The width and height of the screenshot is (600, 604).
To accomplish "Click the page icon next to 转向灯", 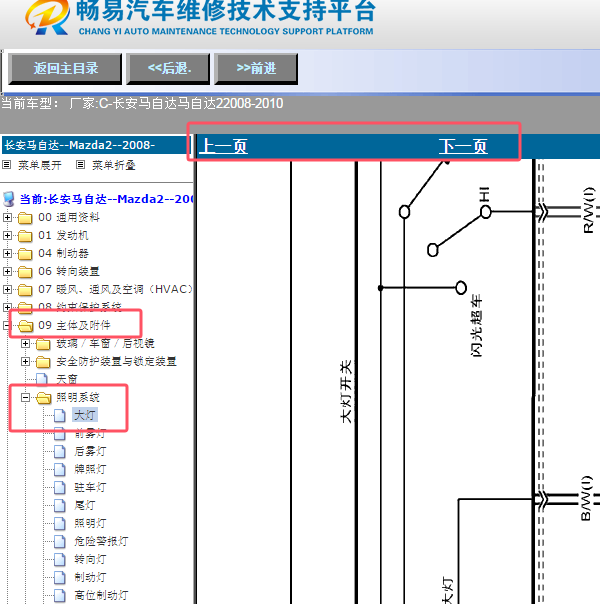I will click(x=60, y=559).
